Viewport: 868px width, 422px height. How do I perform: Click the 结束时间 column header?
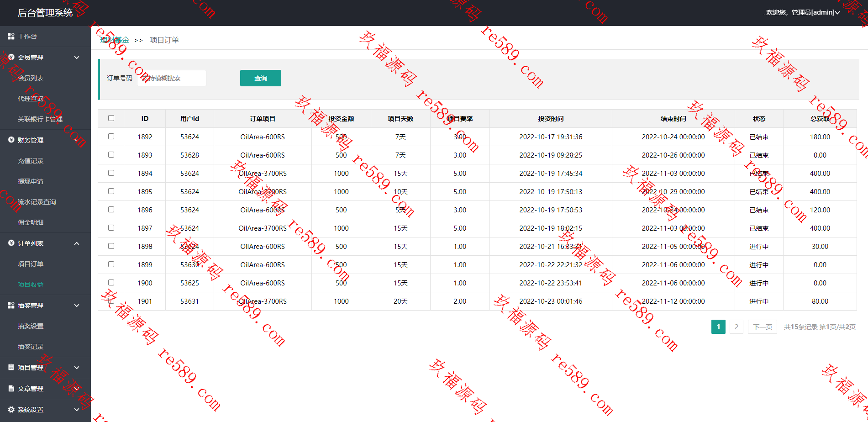pyautogui.click(x=673, y=119)
